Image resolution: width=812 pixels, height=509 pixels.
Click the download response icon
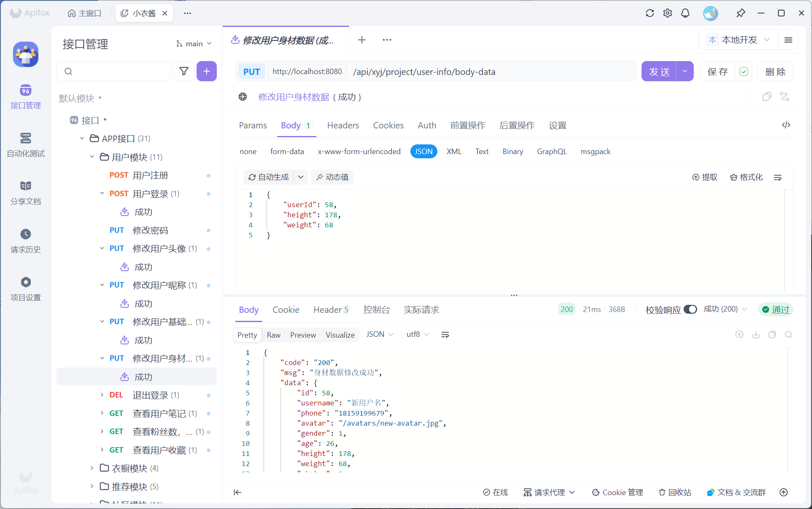pos(756,335)
